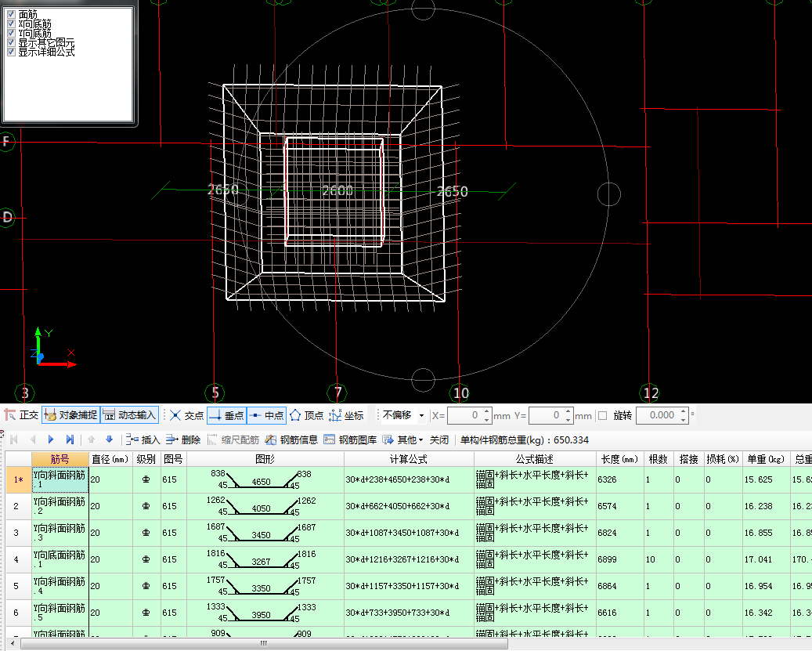This screenshot has height=651, width=812.
Task: Open 钢筋图库 rebar library
Action: click(351, 439)
